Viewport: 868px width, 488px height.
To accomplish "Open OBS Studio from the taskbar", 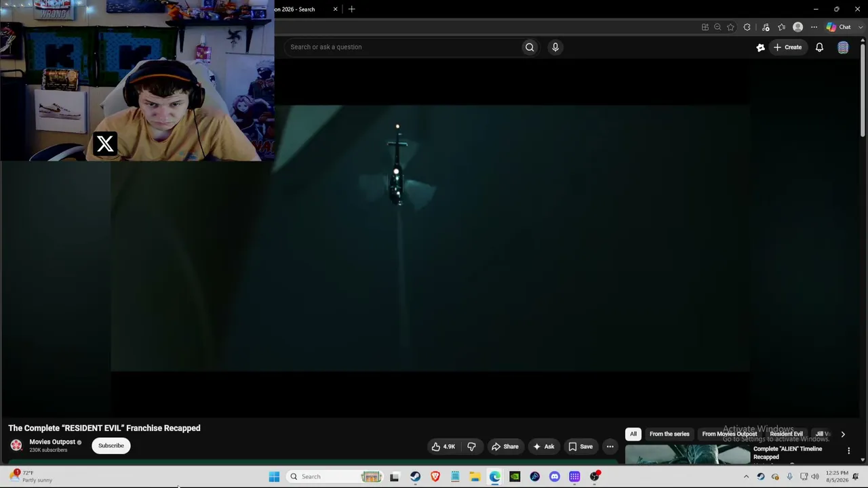I will [595, 476].
